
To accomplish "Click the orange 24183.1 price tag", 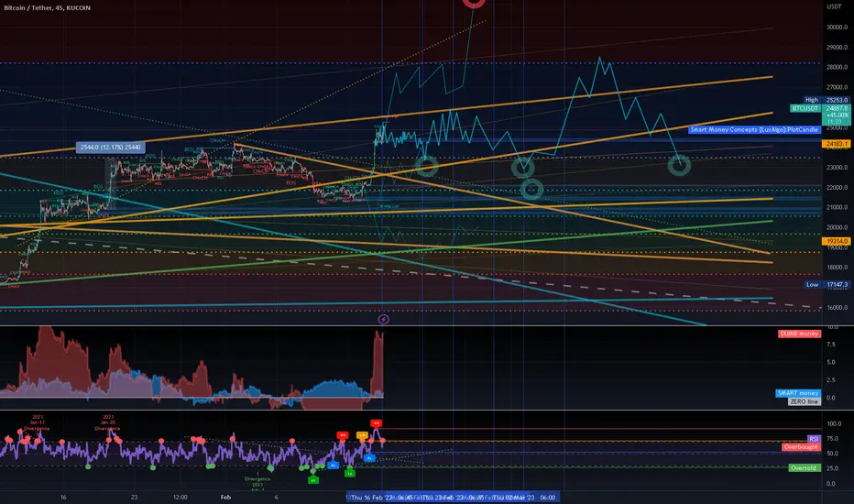I will tap(836, 144).
